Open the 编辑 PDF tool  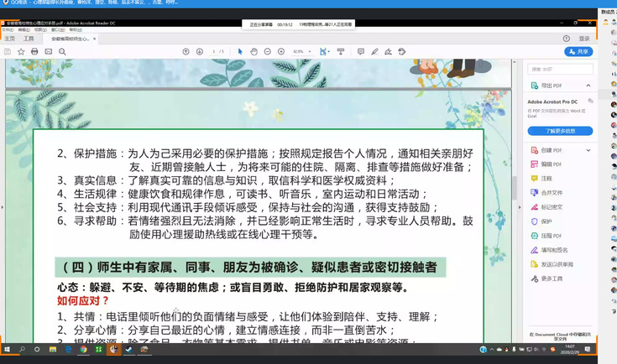552,164
